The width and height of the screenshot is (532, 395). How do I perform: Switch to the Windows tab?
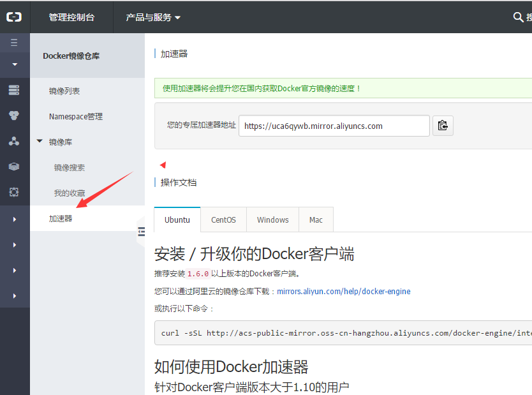(273, 220)
